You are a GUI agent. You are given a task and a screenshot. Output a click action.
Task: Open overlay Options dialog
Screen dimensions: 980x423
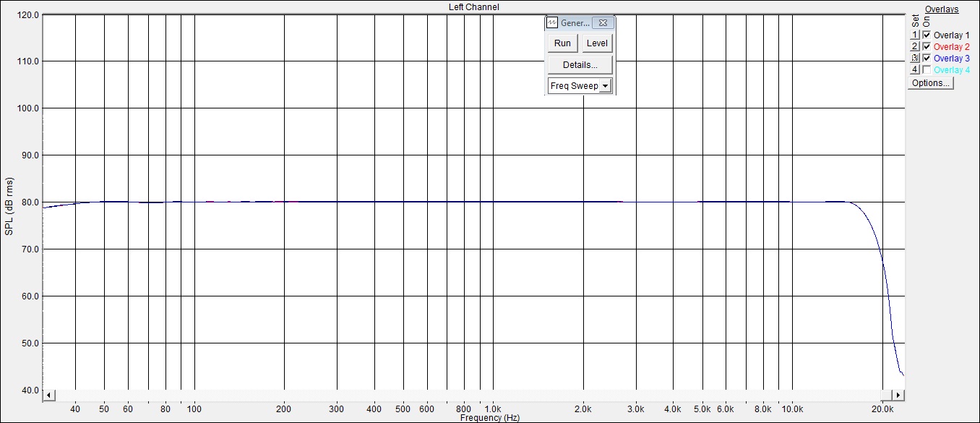coord(931,83)
